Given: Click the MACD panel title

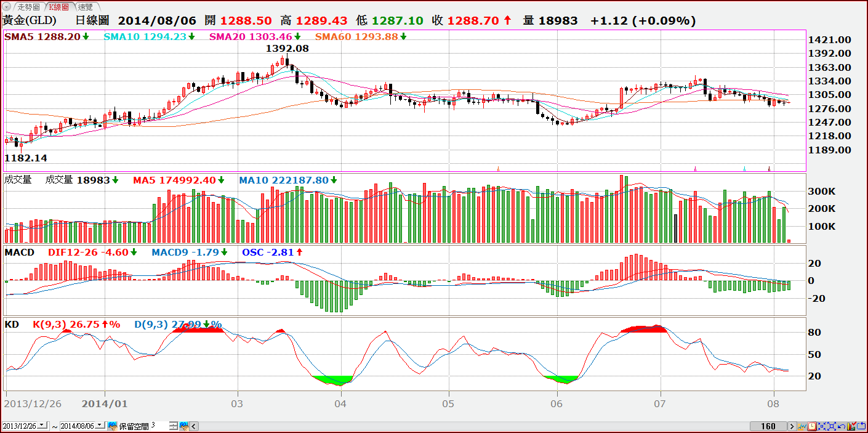Looking at the screenshot, I should pyautogui.click(x=20, y=252).
